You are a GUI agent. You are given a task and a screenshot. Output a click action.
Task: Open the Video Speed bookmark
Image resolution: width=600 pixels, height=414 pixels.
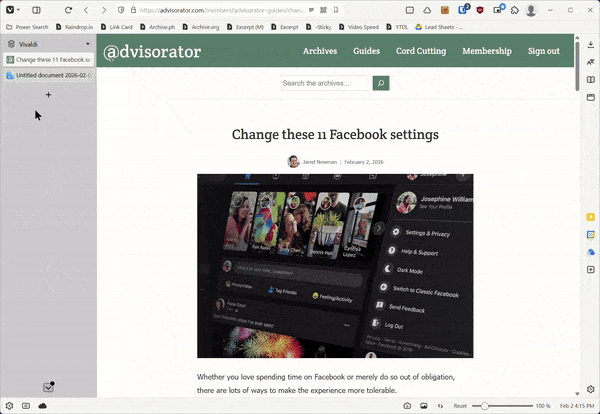pos(359,27)
